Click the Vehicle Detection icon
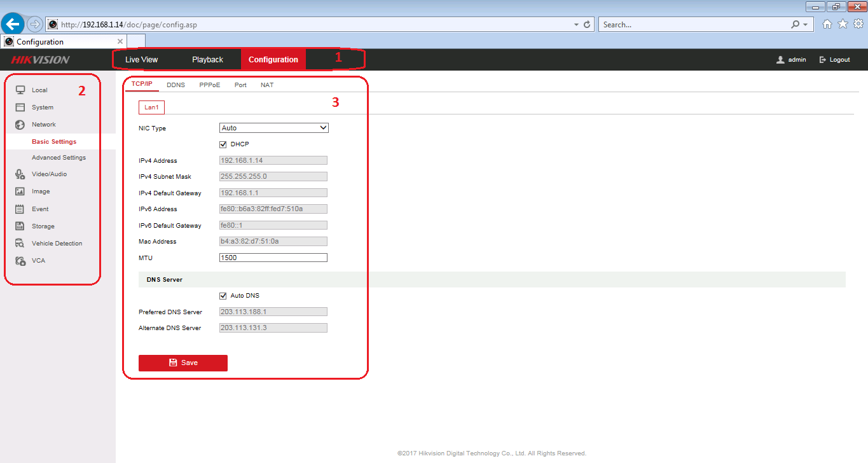868x463 pixels. tap(20, 243)
